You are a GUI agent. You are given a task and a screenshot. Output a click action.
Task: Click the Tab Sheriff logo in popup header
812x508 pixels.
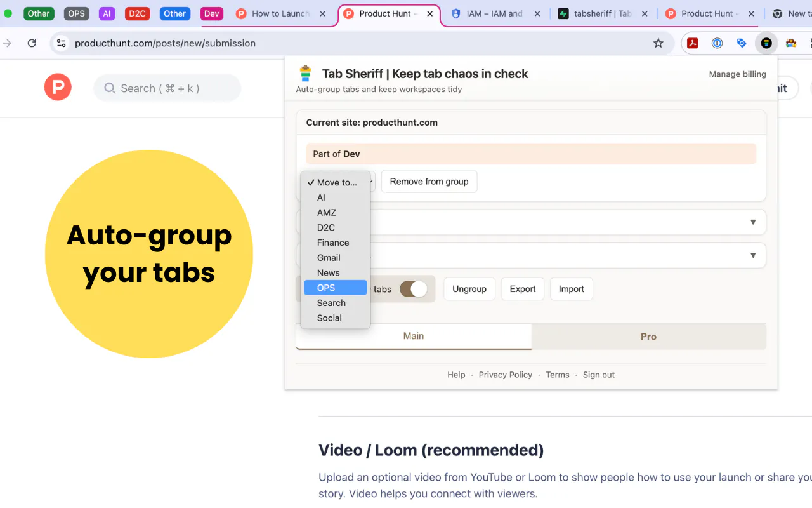pos(306,74)
